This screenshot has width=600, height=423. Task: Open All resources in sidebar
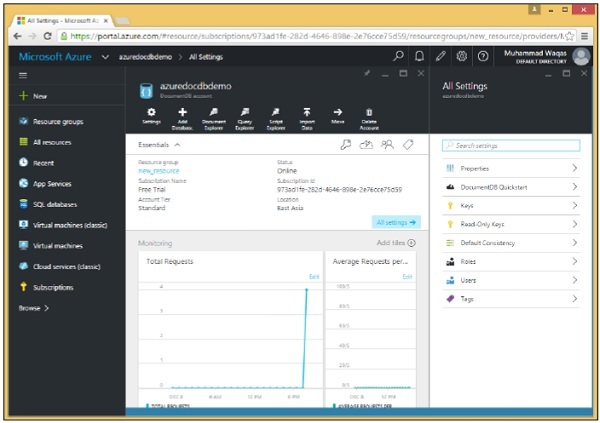coord(45,142)
